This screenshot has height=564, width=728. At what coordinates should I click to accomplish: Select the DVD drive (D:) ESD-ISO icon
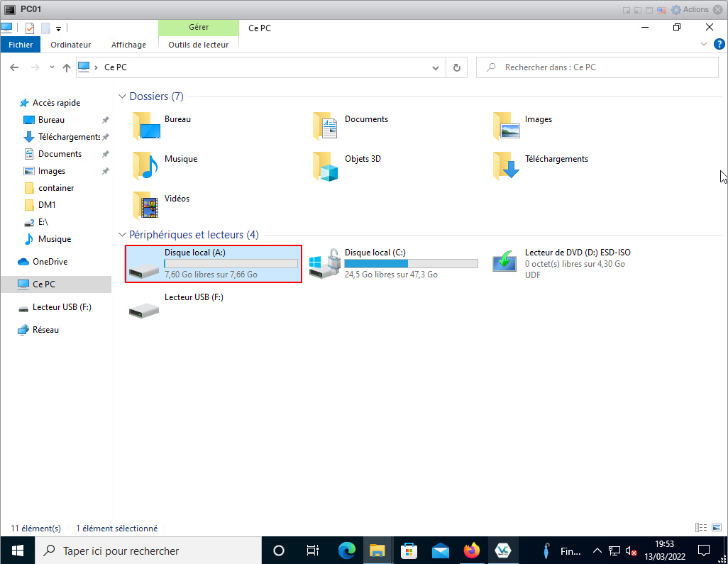click(x=506, y=263)
